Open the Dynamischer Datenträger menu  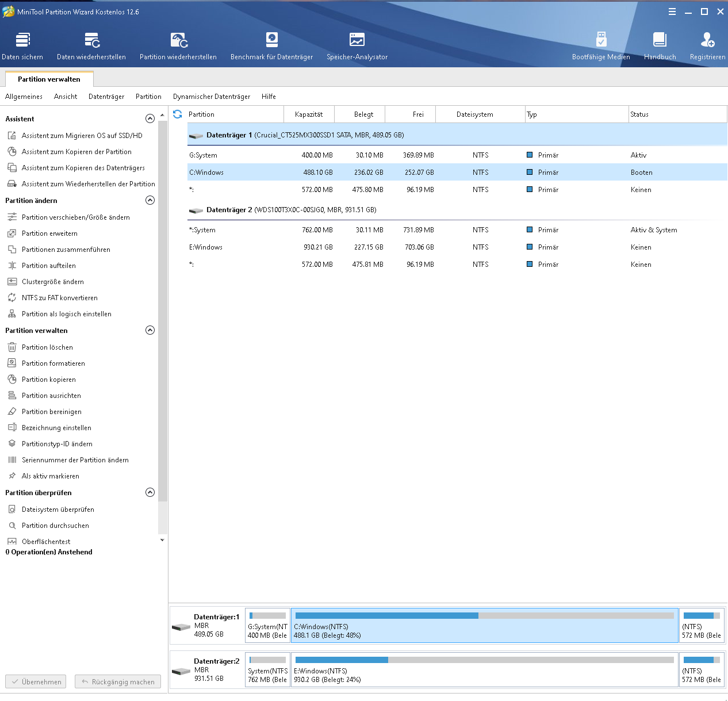coord(212,97)
